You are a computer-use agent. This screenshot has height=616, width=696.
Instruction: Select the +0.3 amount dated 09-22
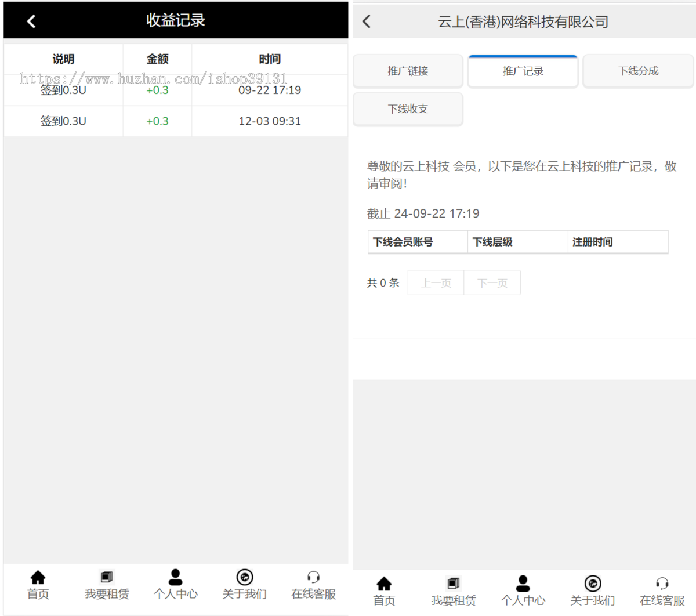click(157, 90)
